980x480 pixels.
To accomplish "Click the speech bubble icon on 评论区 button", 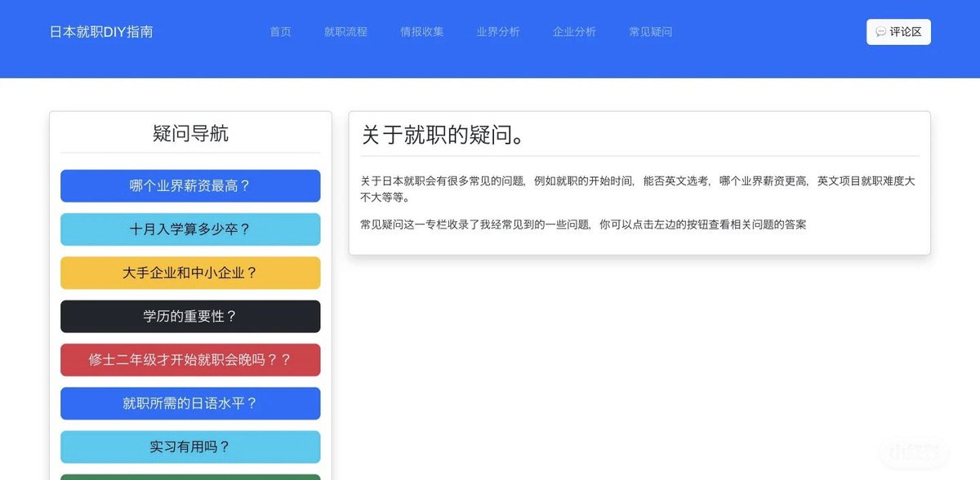I will [x=880, y=33].
